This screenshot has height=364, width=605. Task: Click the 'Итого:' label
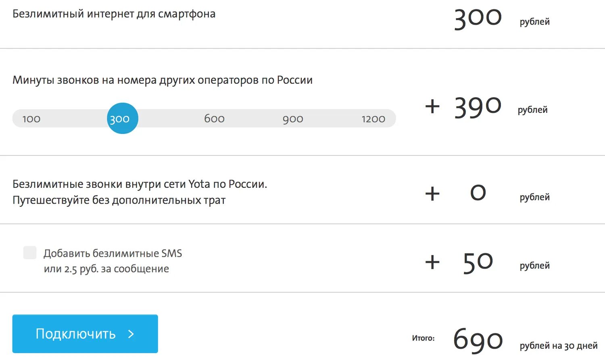423,338
